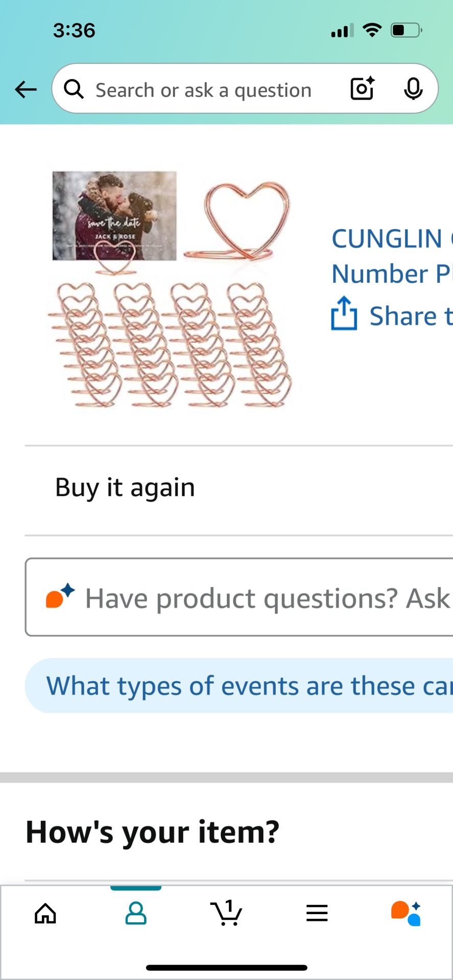
Task: Open the Rufus AI assistant tab
Action: [x=407, y=913]
